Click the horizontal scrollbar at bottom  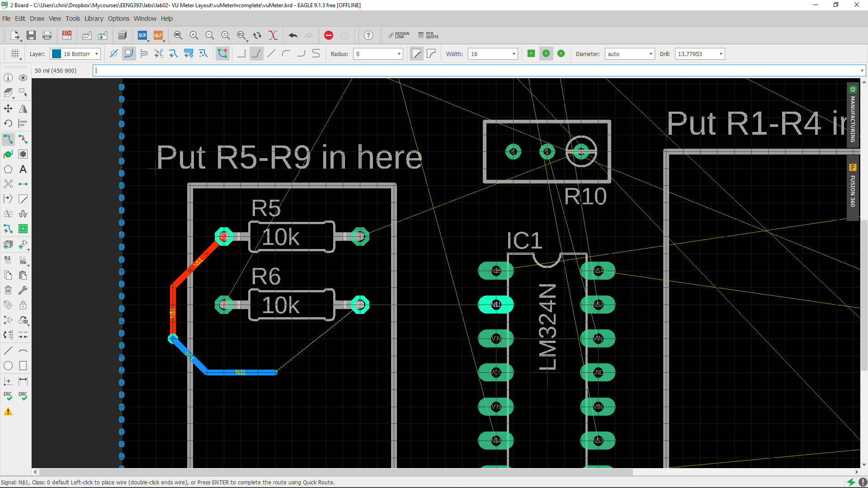336,472
